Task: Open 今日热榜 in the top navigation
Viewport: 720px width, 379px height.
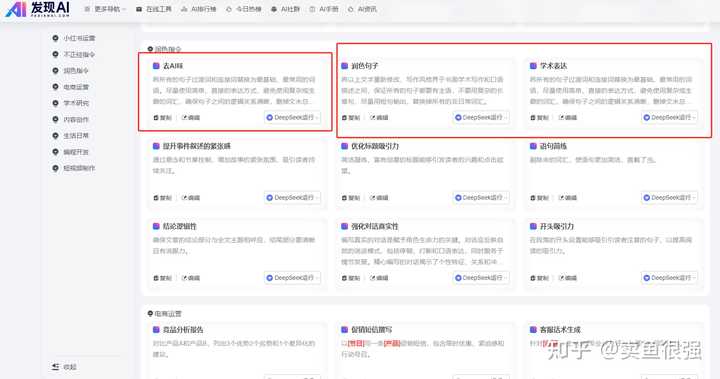Action: 243,9
